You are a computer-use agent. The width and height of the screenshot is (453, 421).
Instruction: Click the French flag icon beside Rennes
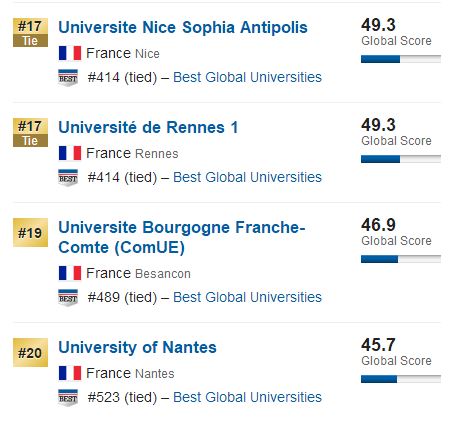click(70, 153)
